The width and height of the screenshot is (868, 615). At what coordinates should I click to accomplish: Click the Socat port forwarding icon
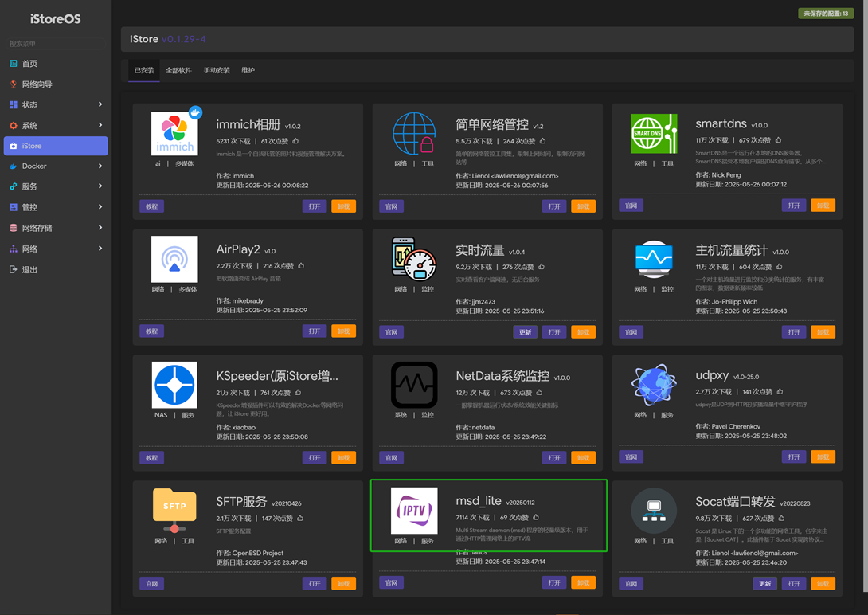[x=653, y=510]
